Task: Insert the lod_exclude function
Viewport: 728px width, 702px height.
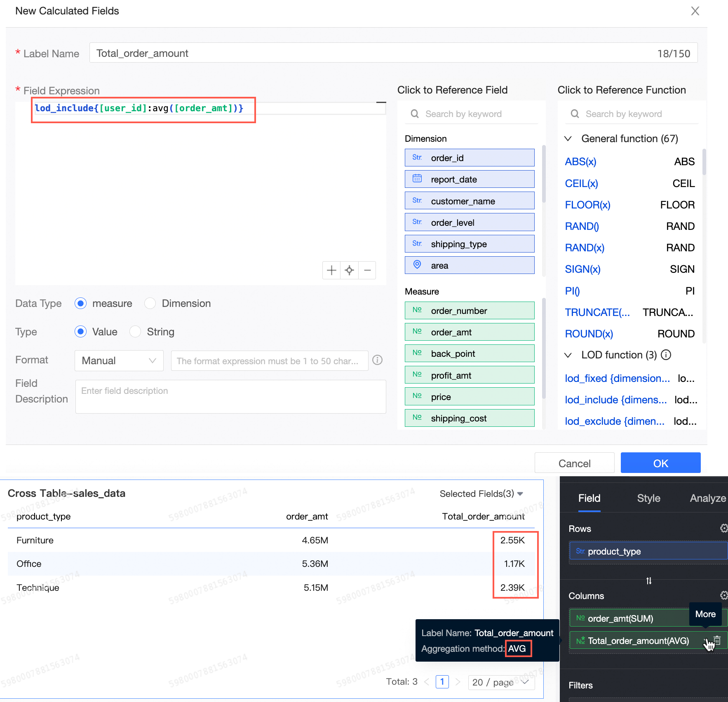Action: click(614, 421)
